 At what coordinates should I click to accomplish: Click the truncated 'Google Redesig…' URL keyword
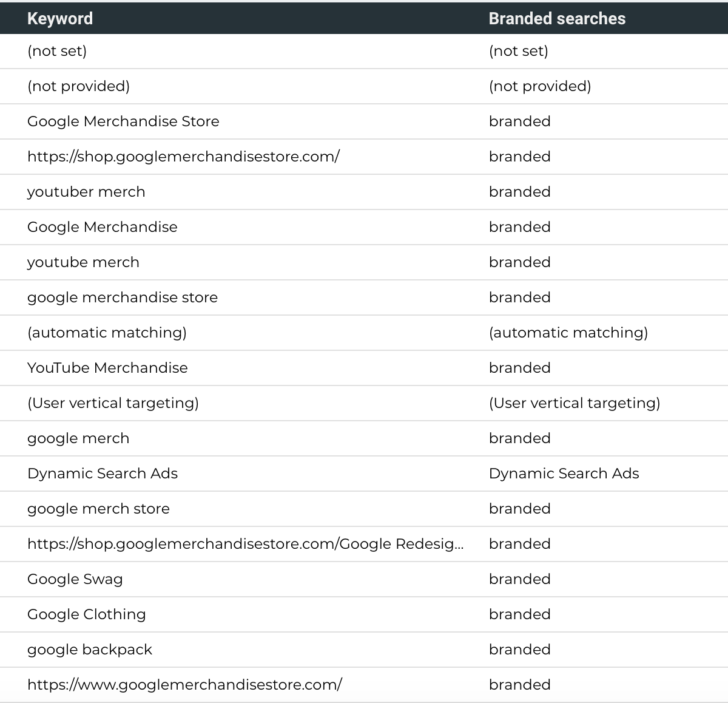(x=246, y=544)
